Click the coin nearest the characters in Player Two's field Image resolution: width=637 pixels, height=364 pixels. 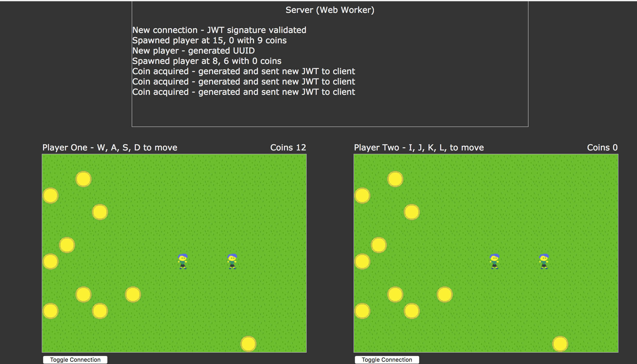coord(445,294)
